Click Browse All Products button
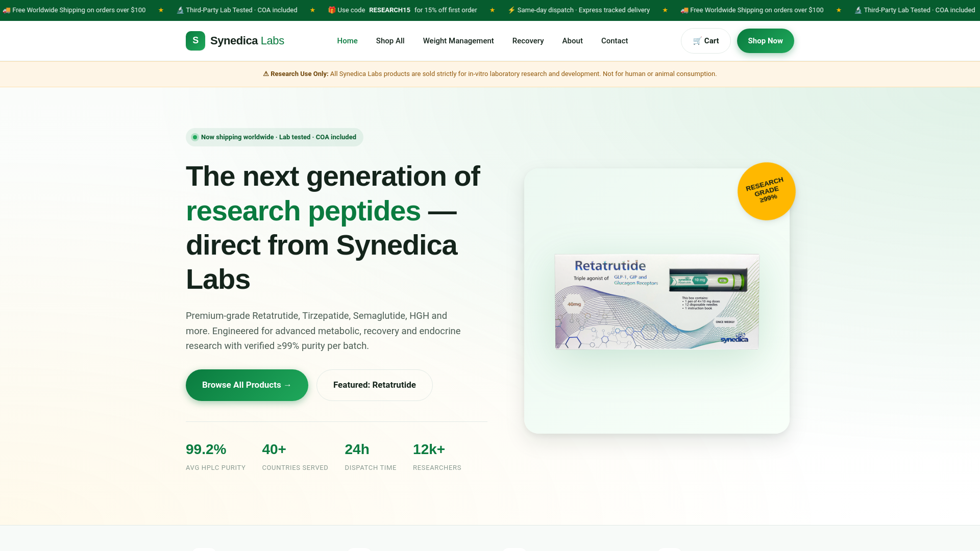The height and width of the screenshot is (551, 980). tap(247, 385)
